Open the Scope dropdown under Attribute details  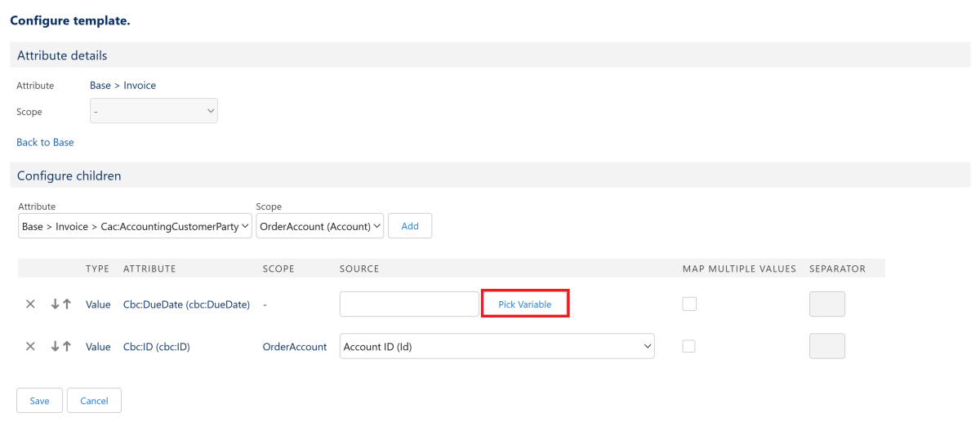[154, 111]
